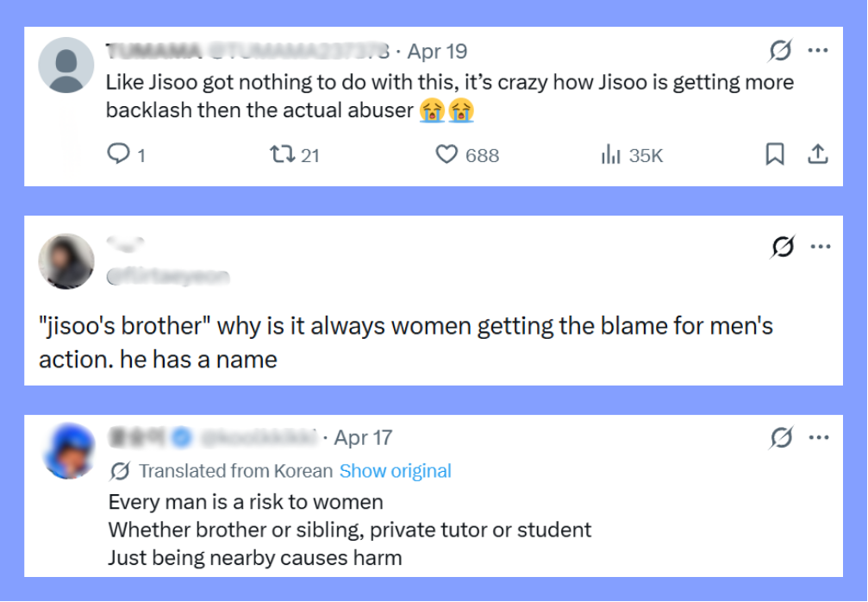Retweet the Apr 19 tweet
This screenshot has height=602, width=868.
280,154
